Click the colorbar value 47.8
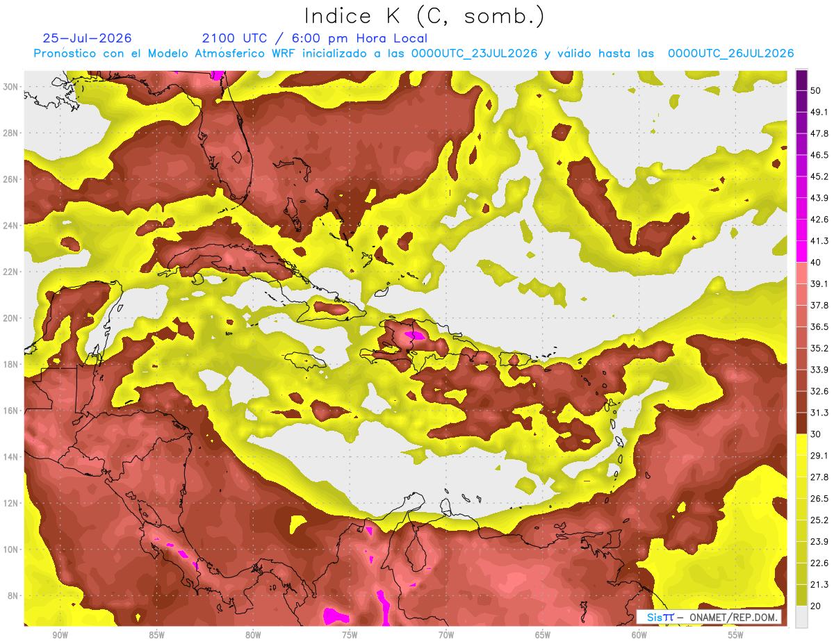834x644 pixels. pyautogui.click(x=819, y=133)
